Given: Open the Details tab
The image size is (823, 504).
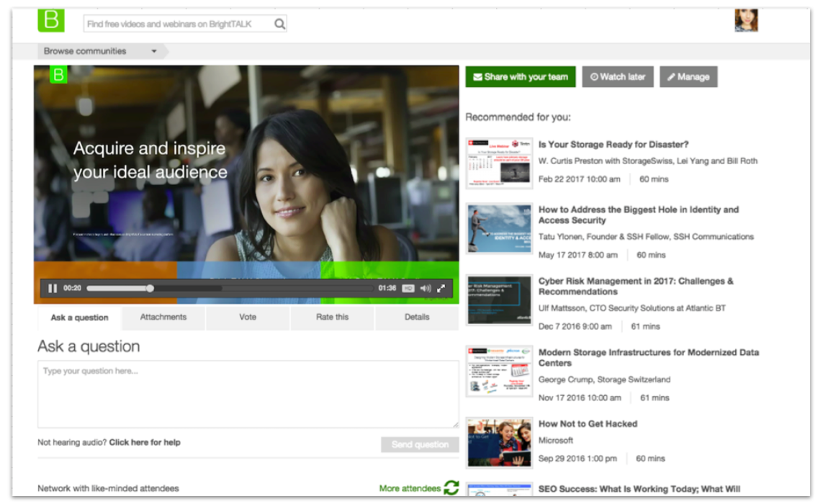Looking at the screenshot, I should click(417, 317).
